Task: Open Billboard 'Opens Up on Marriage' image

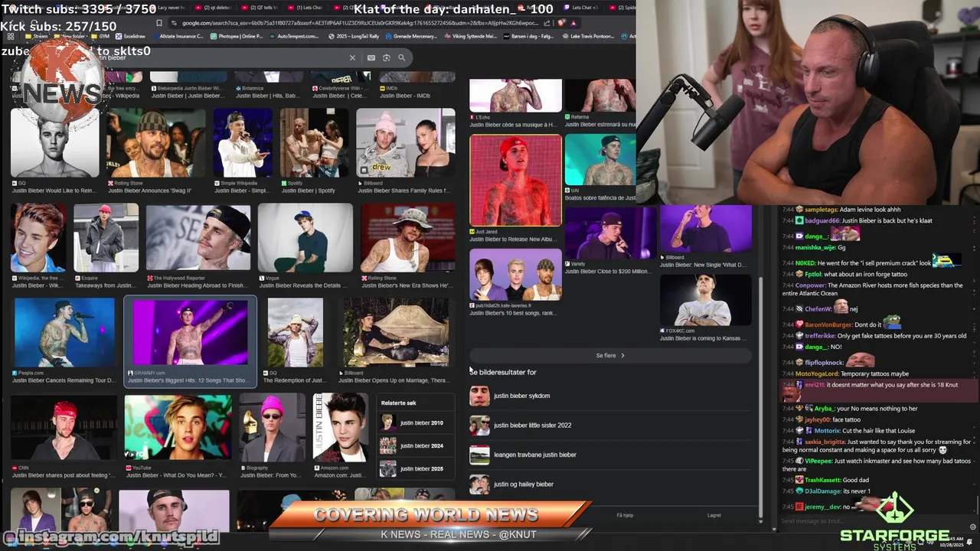Action: 395,332
